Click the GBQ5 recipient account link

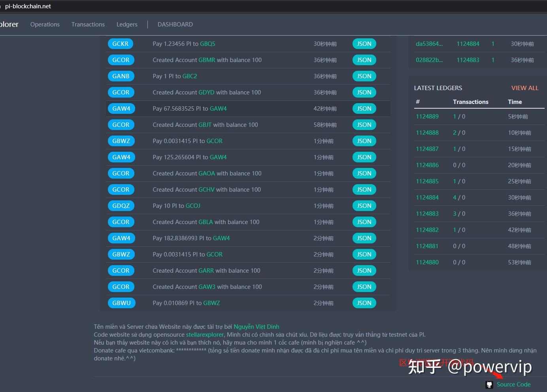click(x=207, y=44)
